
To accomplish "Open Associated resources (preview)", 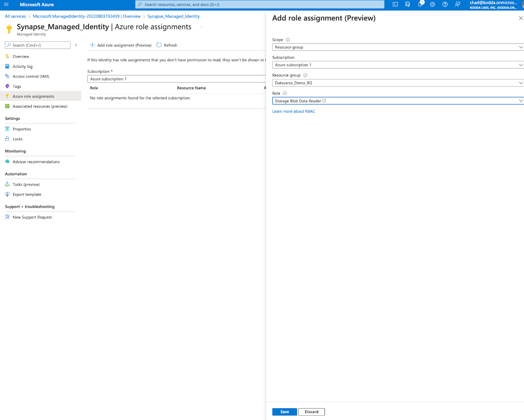I will tap(40, 106).
